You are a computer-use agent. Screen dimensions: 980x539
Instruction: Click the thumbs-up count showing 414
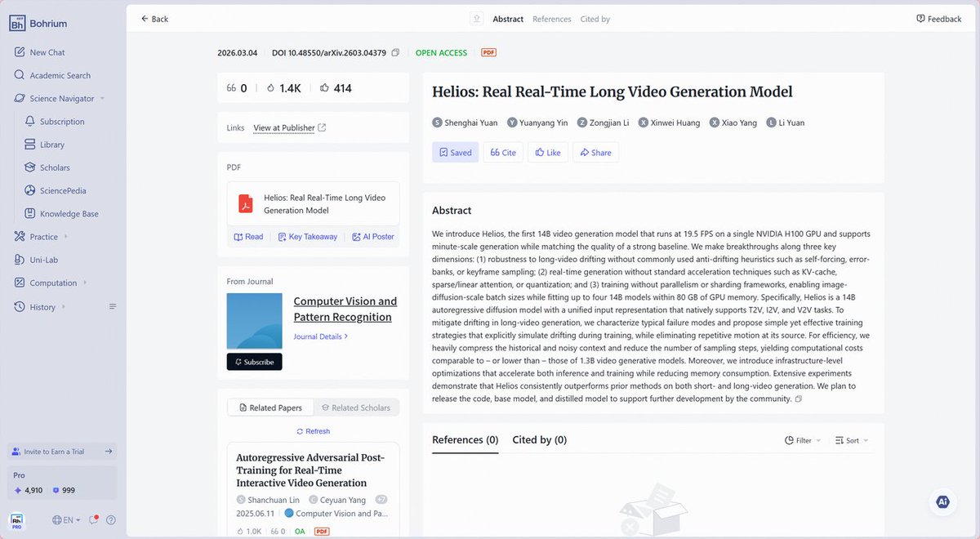click(336, 88)
